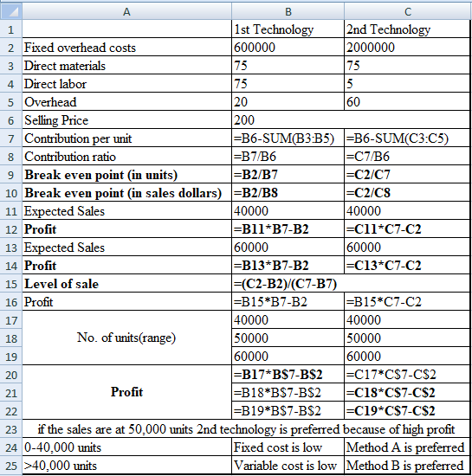Click the Direct labor value 5

407,84
